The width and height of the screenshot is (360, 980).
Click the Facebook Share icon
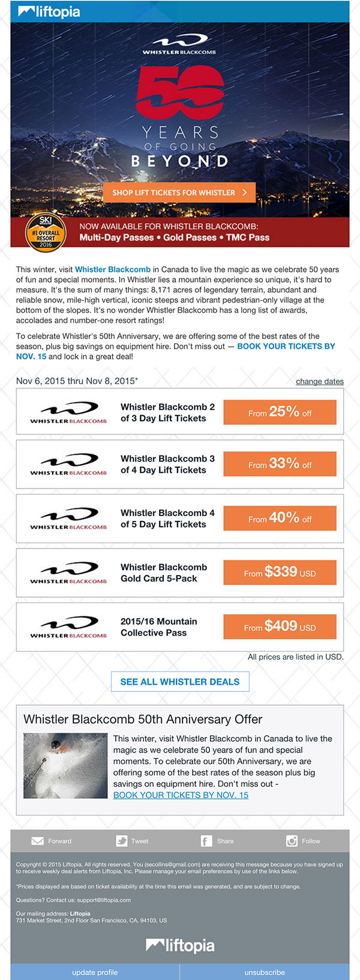[x=206, y=841]
